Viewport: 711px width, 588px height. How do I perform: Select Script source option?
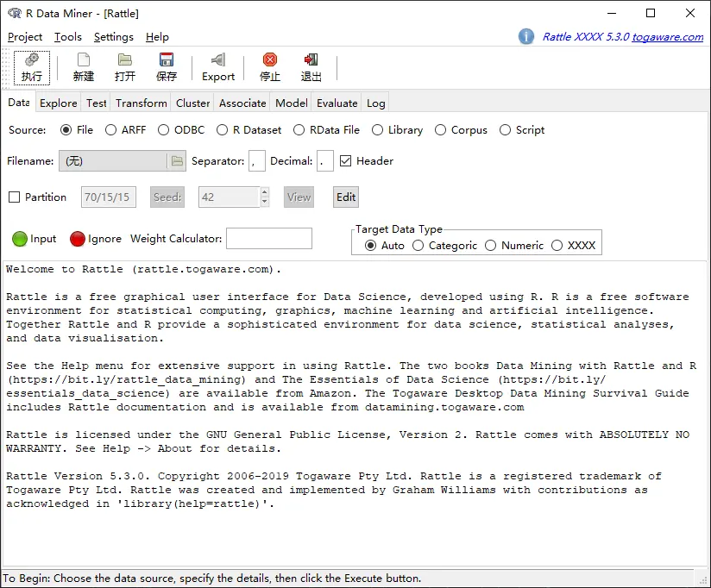point(505,130)
